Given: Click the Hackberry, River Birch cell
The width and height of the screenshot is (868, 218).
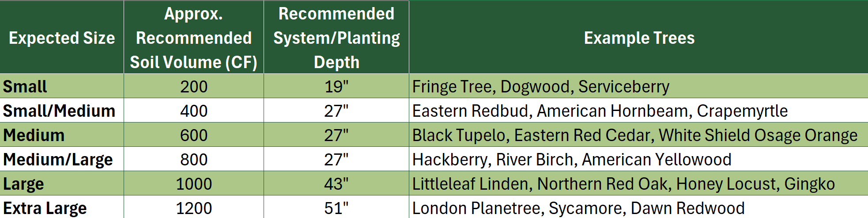Looking at the screenshot, I should (x=638, y=159).
